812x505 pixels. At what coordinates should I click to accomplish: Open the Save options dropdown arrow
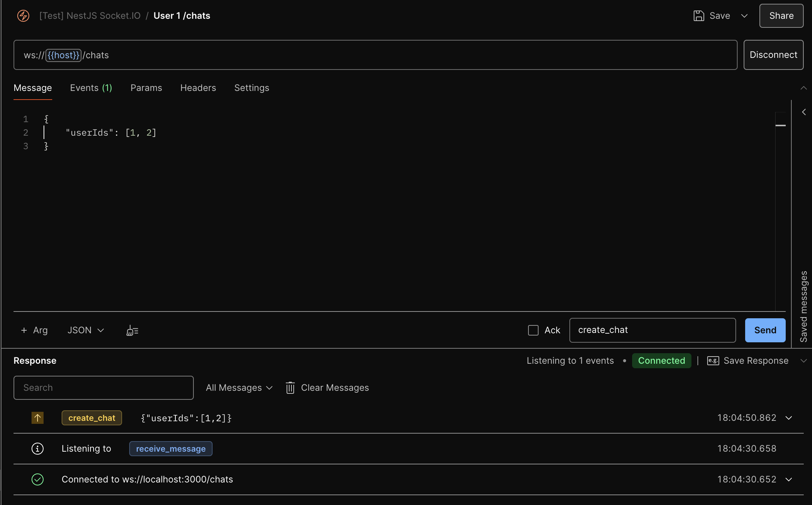tap(744, 16)
